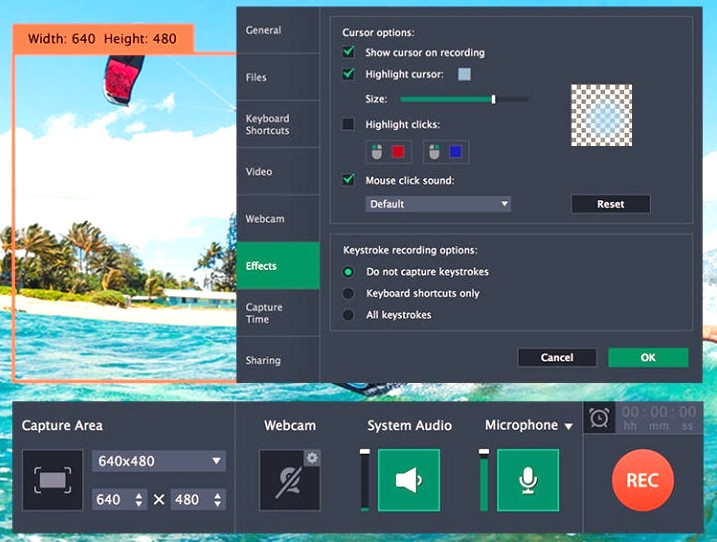This screenshot has width=717, height=542.
Task: Open webcam settings gear icon
Action: [312, 457]
